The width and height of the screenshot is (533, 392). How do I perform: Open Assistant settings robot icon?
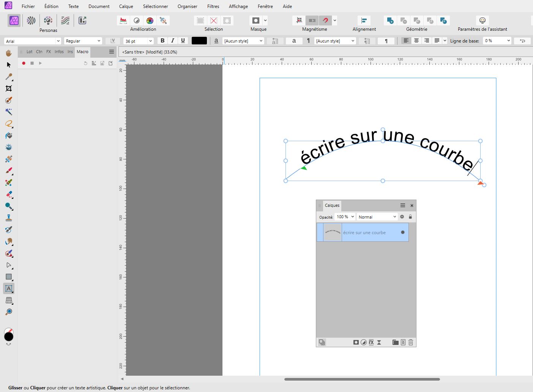pyautogui.click(x=483, y=20)
